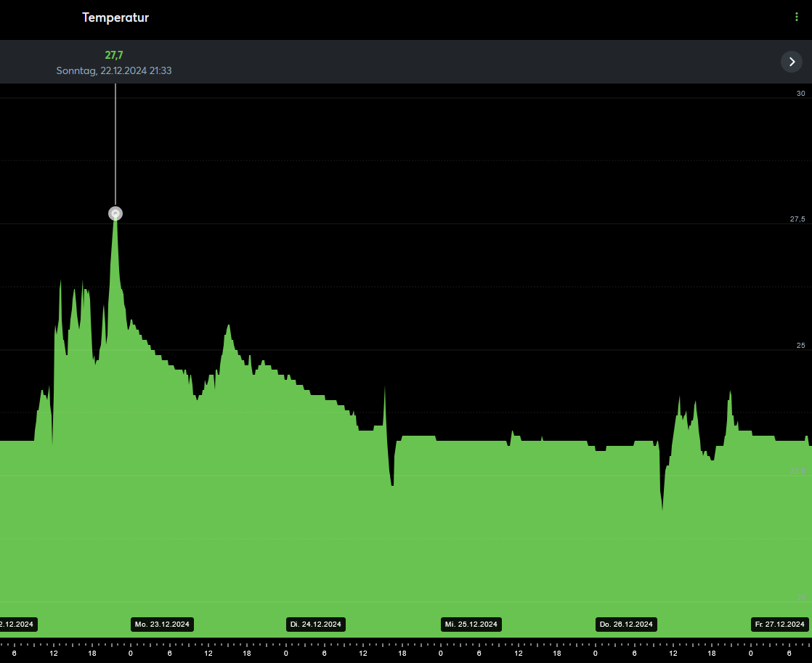This screenshot has height=663, width=812.
Task: Choose the Mi. 25.12.2024 date label
Action: click(471, 625)
